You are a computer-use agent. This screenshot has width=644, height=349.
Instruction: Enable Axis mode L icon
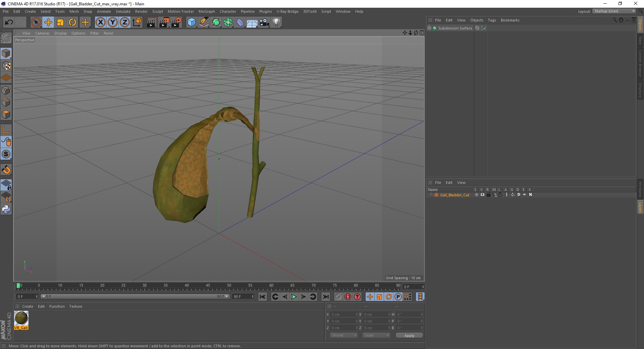(6, 130)
